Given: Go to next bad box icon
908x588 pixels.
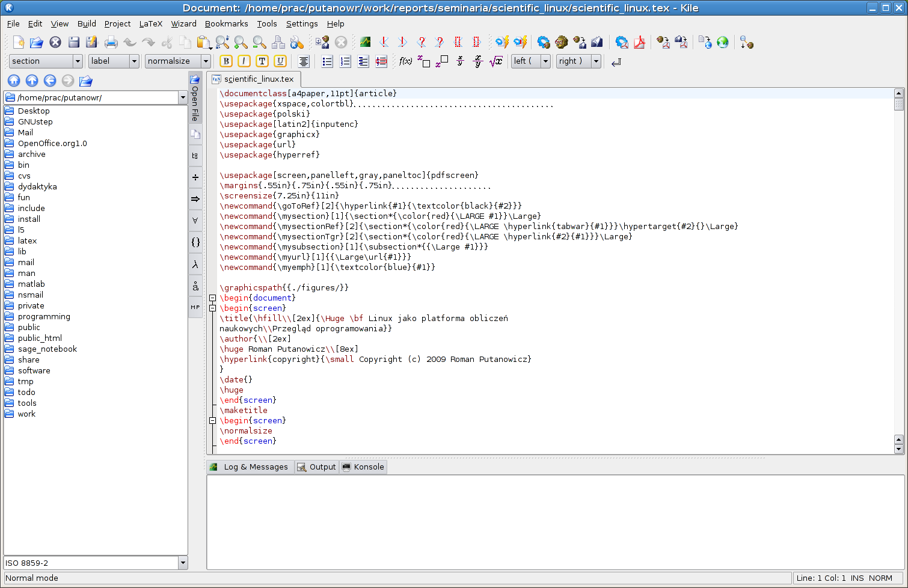Looking at the screenshot, I should pyautogui.click(x=476, y=42).
